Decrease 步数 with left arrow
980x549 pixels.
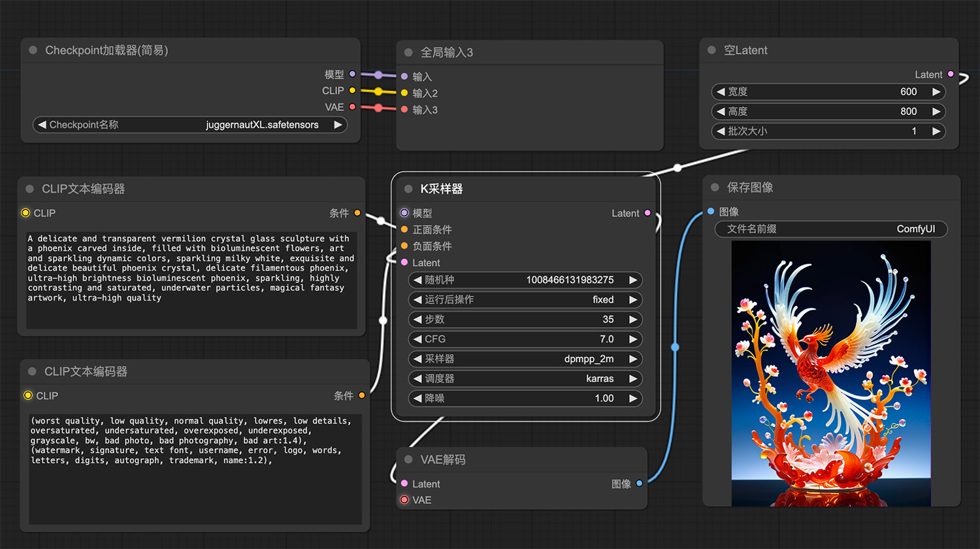tap(417, 319)
